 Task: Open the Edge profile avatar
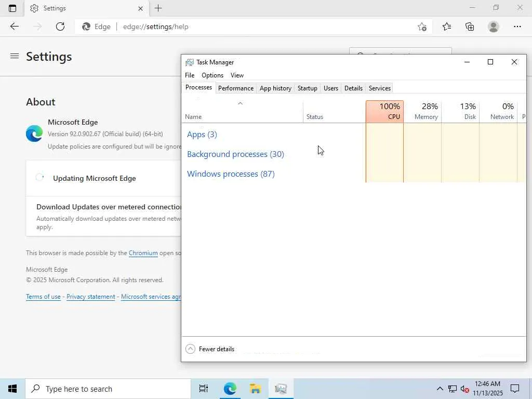[494, 26]
